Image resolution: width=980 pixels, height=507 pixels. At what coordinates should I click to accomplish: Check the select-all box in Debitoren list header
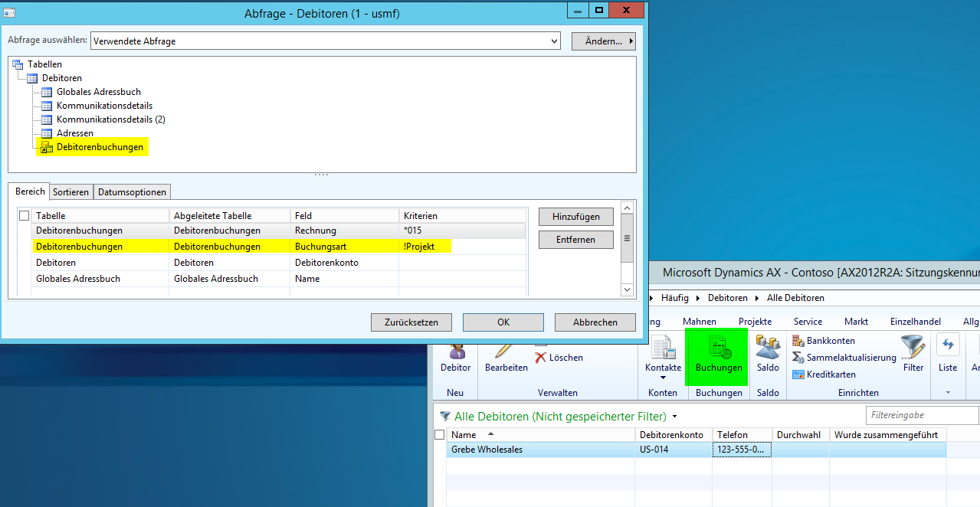pyautogui.click(x=440, y=435)
